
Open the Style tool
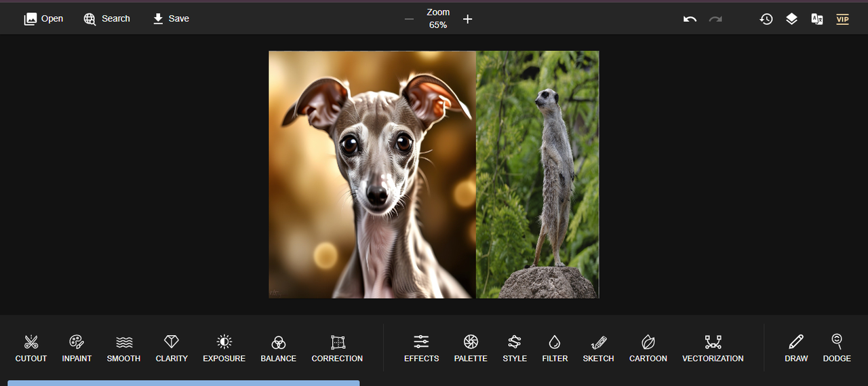click(x=515, y=348)
